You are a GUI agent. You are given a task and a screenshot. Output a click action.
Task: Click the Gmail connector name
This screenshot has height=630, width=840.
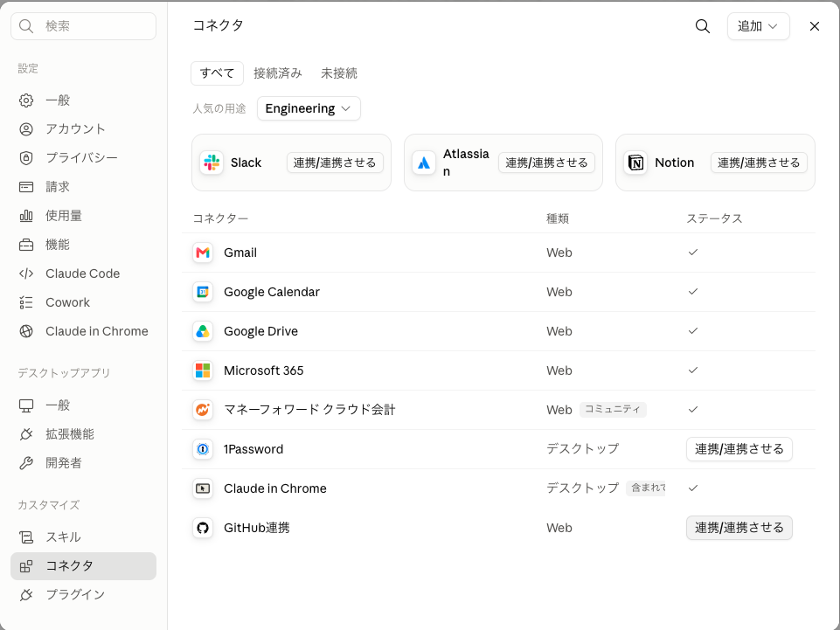240,253
